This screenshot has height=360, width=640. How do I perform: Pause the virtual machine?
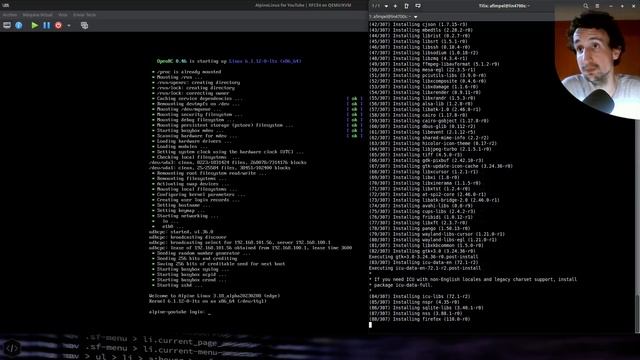click(47, 25)
